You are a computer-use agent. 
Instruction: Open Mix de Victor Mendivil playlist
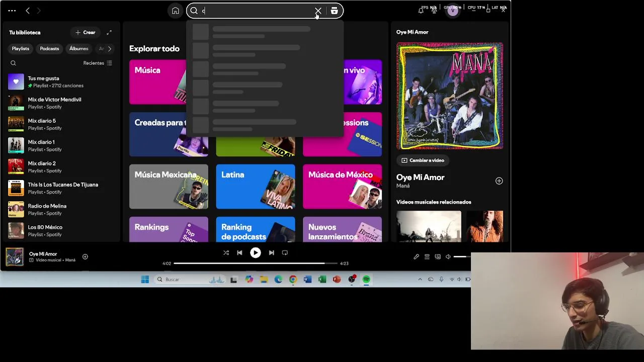coord(60,103)
